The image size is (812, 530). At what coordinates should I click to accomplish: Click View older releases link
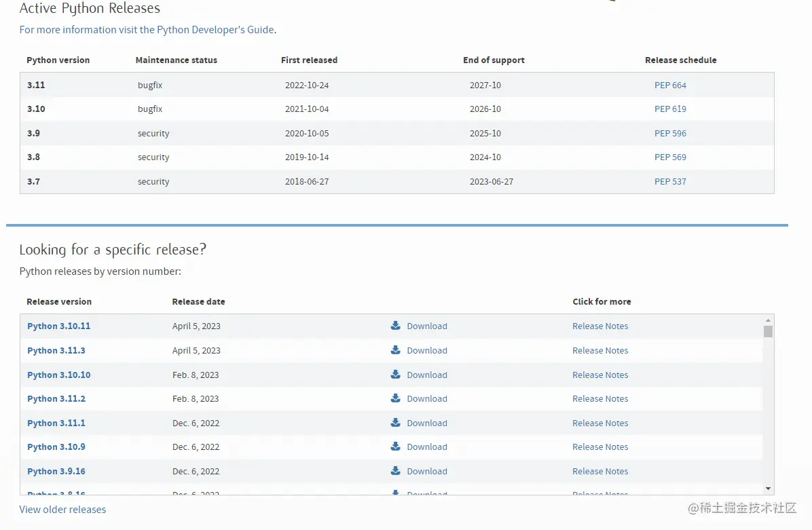pos(62,509)
